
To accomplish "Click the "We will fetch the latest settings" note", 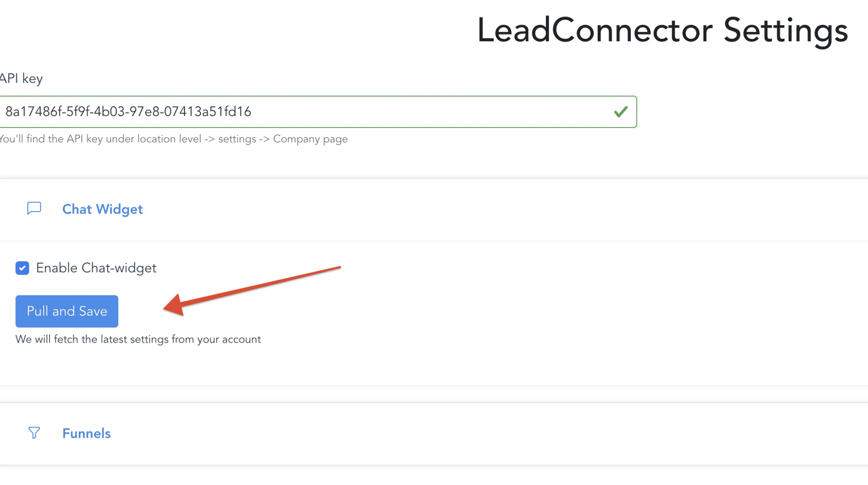I will 138,340.
